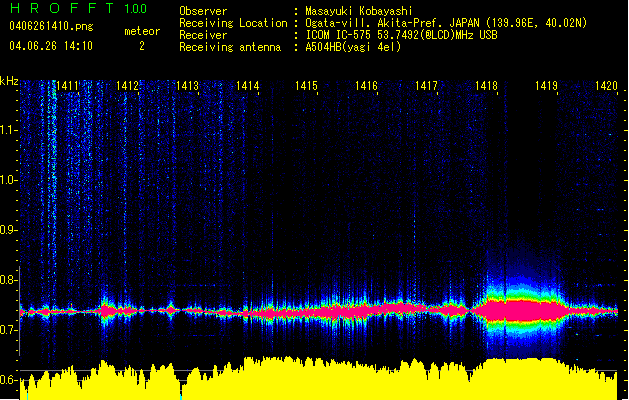
Task: Click the ICOM IC-575 receiver text
Action: [x=401, y=35]
